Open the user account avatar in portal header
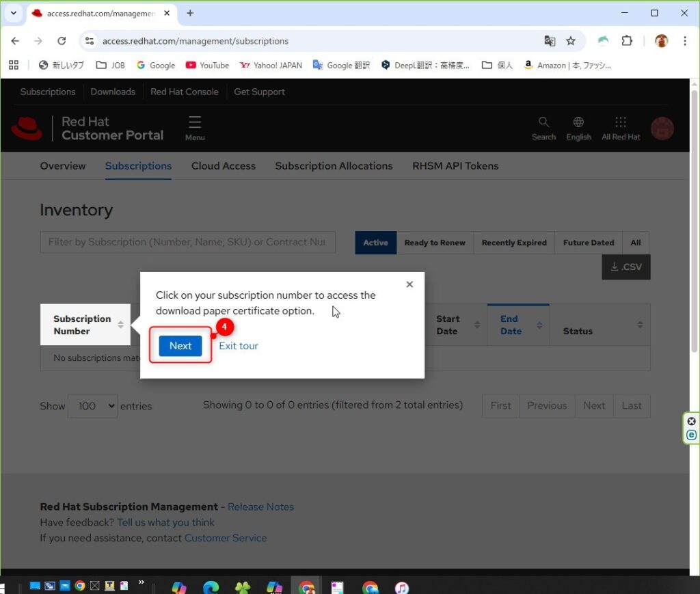Viewport: 700px width, 594px height. (662, 129)
